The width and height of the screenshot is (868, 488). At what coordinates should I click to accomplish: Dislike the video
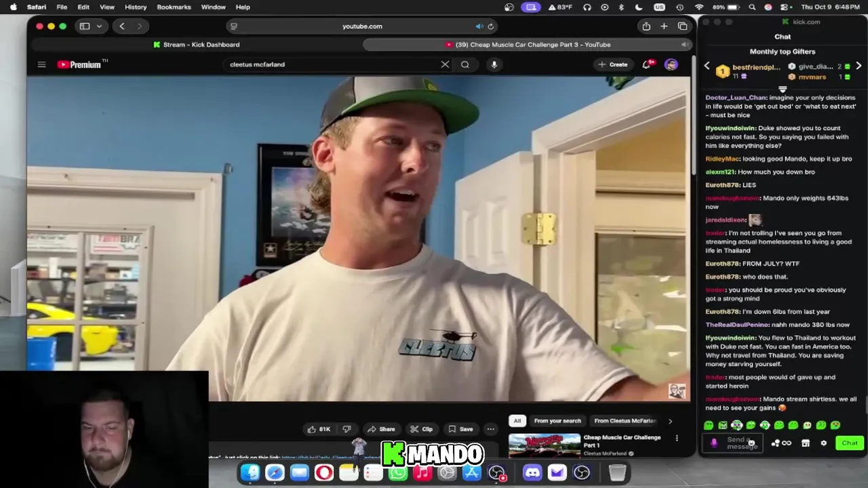click(x=347, y=429)
